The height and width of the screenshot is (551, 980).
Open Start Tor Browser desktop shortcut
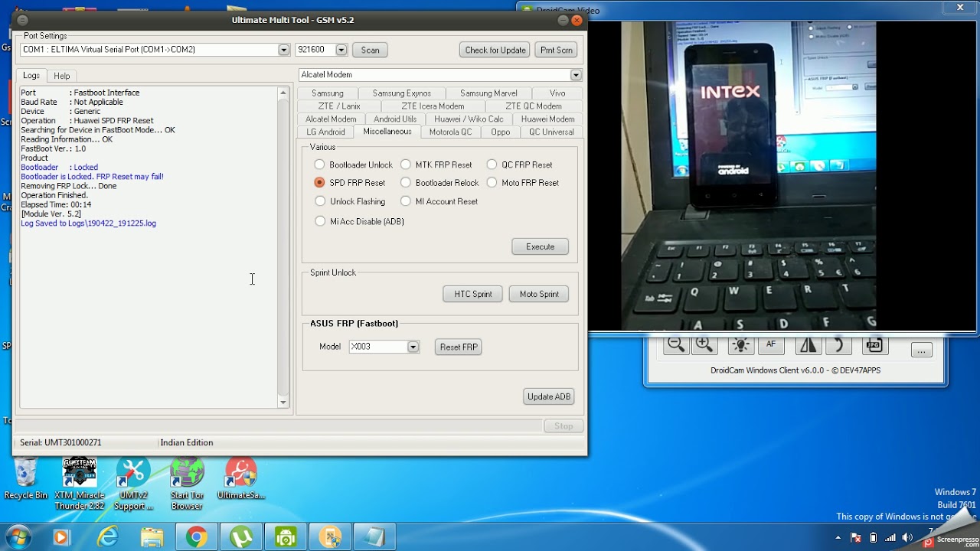pyautogui.click(x=187, y=484)
